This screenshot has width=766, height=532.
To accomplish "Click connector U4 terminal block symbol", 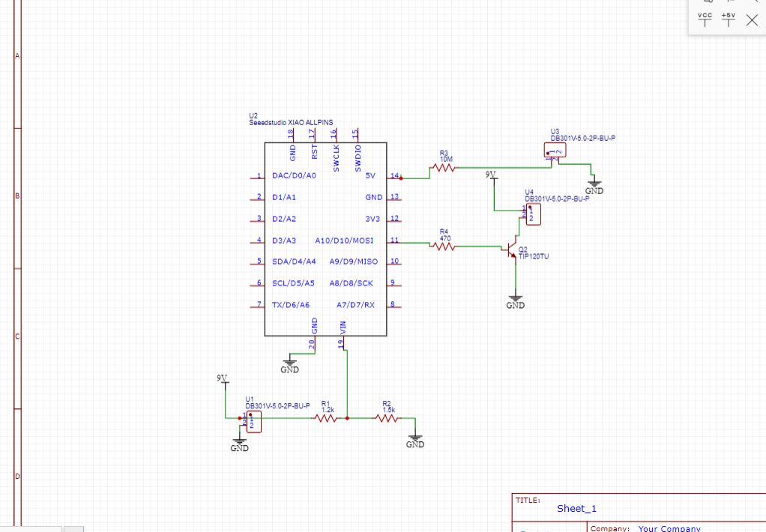I will 532,214.
